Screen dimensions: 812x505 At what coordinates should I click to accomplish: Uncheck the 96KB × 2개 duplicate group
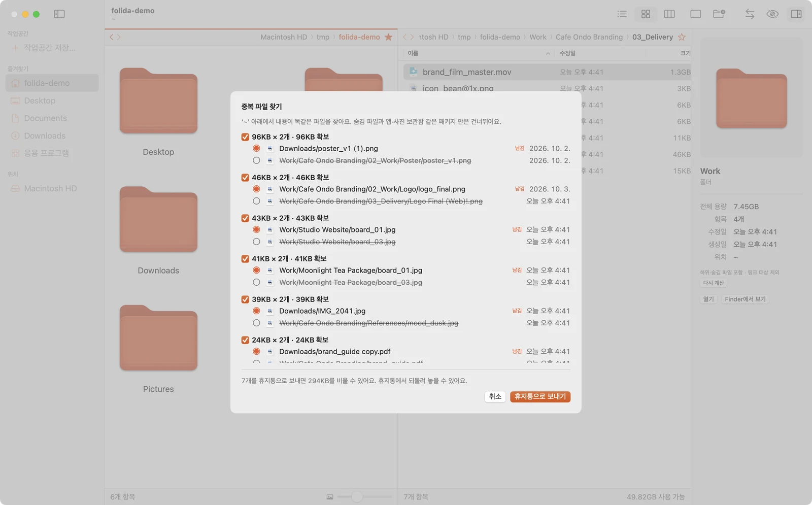point(245,137)
